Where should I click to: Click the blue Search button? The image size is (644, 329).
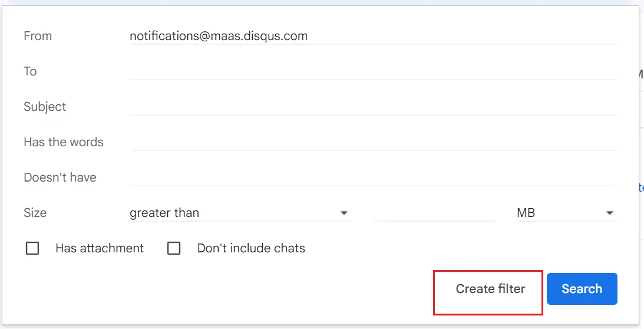(x=582, y=289)
